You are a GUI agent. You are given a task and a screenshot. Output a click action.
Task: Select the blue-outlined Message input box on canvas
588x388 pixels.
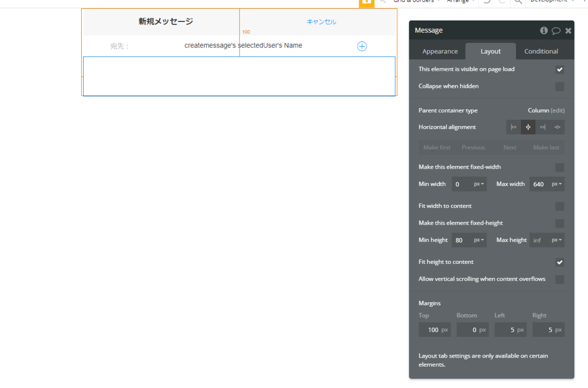pos(239,76)
